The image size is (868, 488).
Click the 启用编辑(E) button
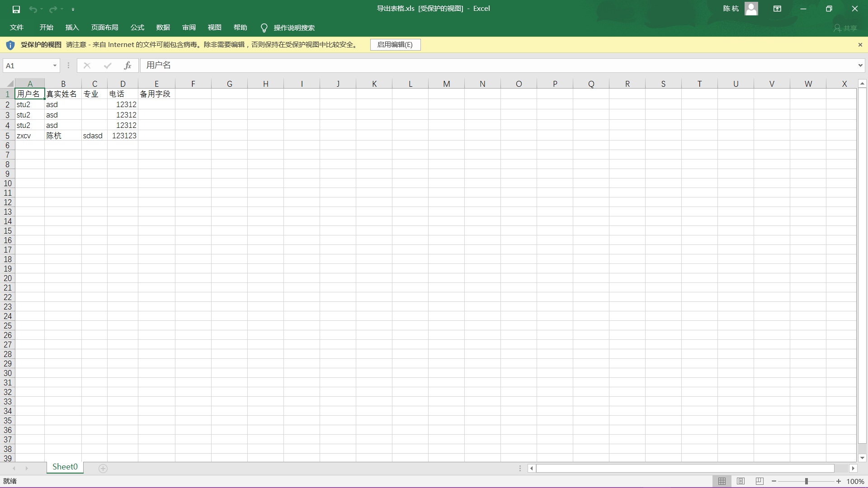tap(395, 45)
